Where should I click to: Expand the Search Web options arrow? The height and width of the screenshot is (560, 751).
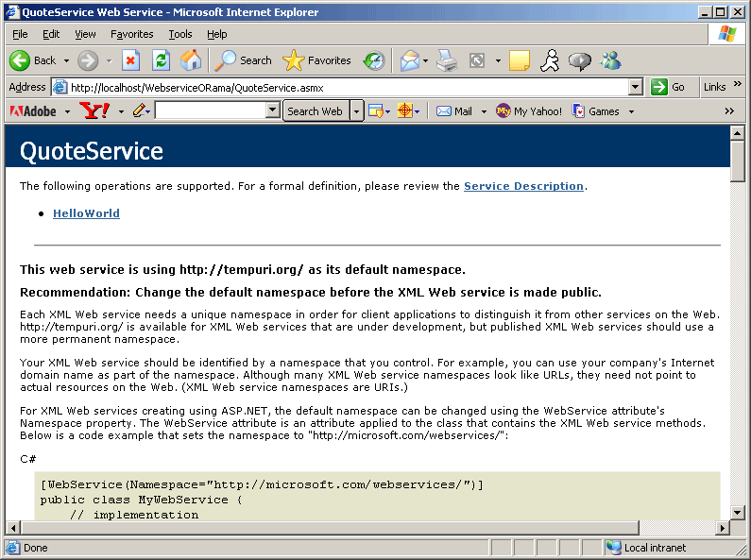[356, 111]
